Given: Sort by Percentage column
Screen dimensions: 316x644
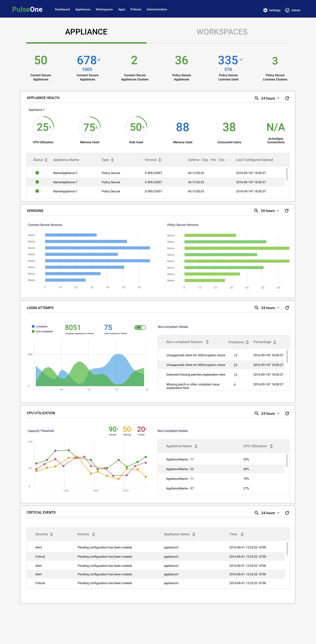Looking at the screenshot, I should coord(275,342).
